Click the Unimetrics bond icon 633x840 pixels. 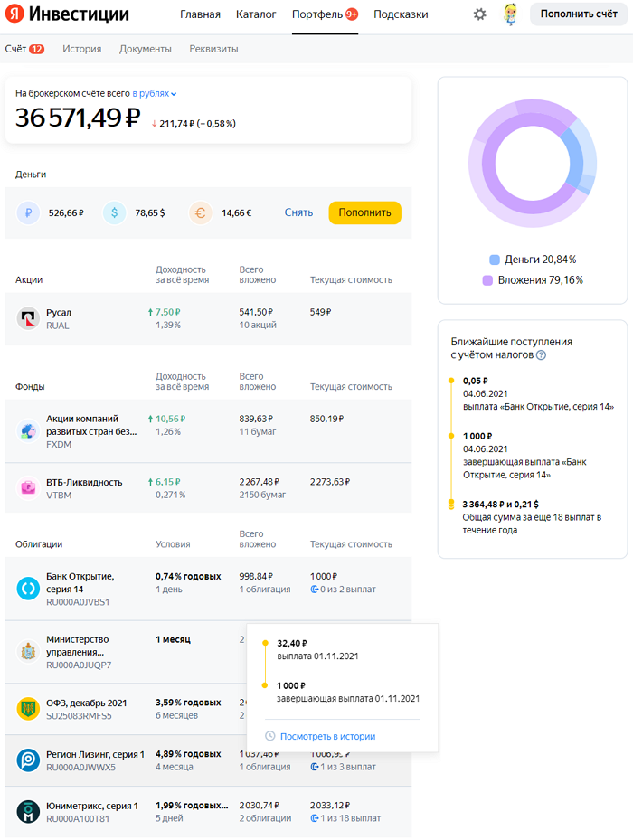click(28, 812)
